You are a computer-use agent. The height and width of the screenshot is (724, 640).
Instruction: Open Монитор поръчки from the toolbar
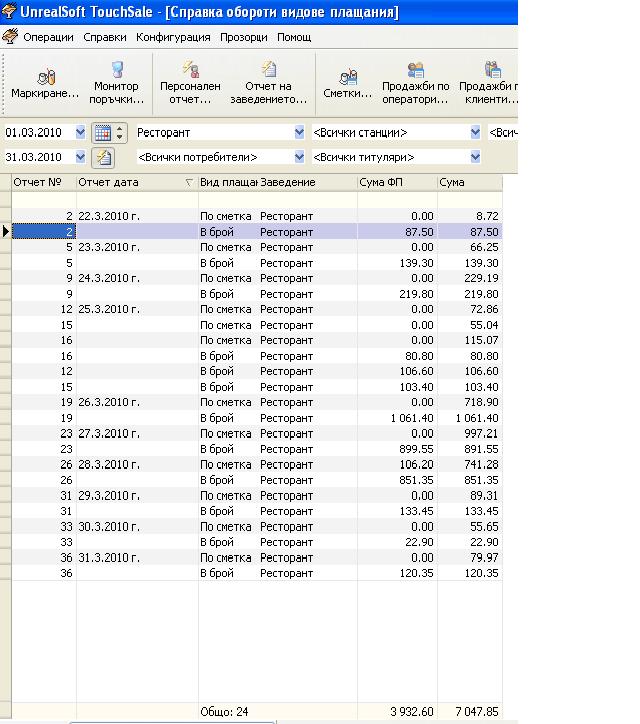tap(116, 82)
